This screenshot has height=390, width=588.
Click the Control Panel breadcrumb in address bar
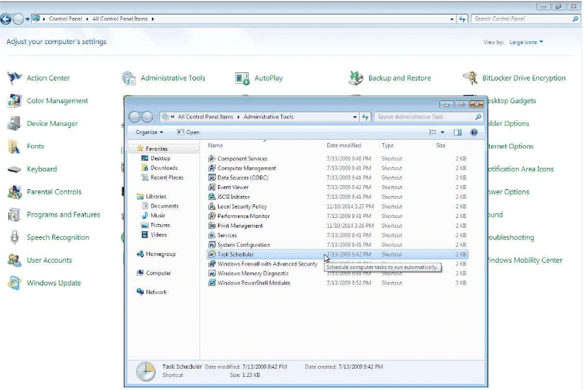click(x=65, y=19)
